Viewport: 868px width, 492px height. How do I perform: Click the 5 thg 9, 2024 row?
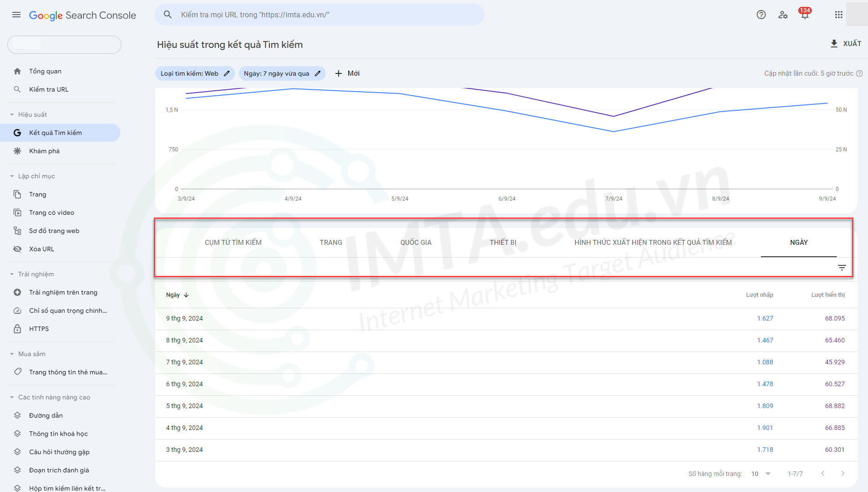[506, 406]
